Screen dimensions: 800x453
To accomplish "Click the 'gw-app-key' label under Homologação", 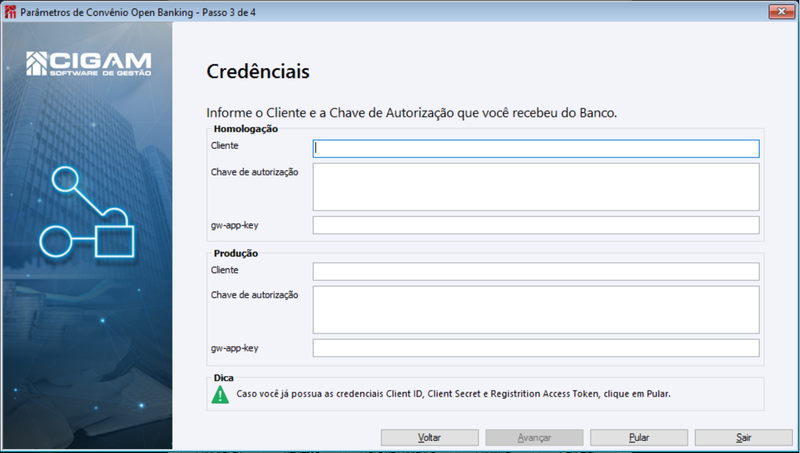I will pyautogui.click(x=235, y=225).
